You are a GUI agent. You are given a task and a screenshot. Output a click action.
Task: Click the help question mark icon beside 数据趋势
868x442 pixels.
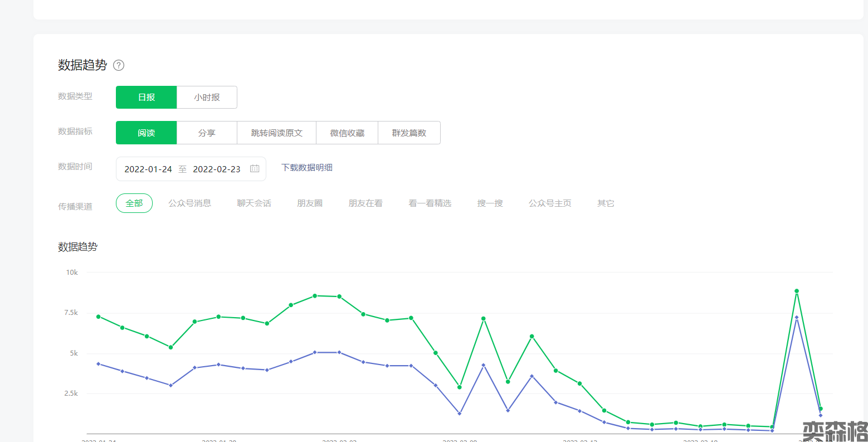coord(119,65)
